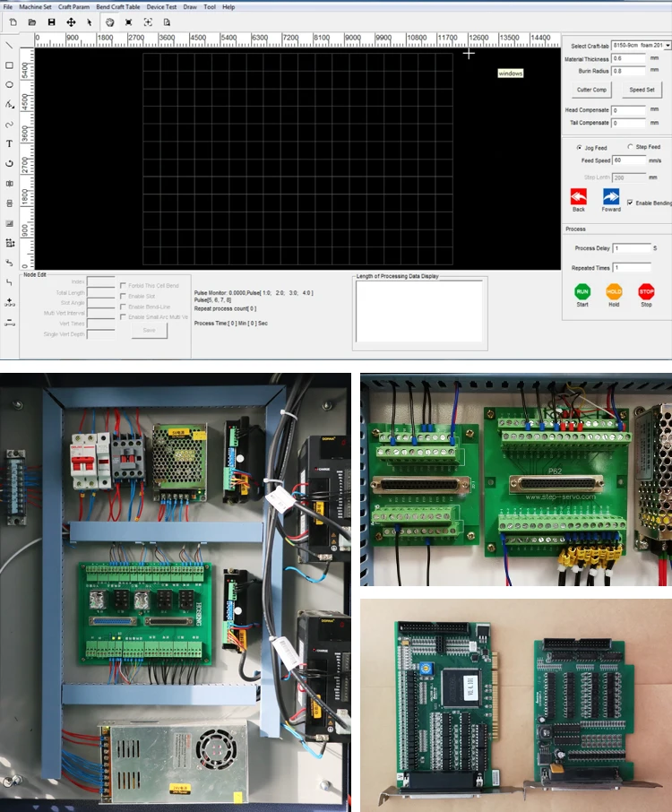Viewport: 672px width, 812px height.
Task: Select the Ellipse drawing tool
Action: (10, 84)
